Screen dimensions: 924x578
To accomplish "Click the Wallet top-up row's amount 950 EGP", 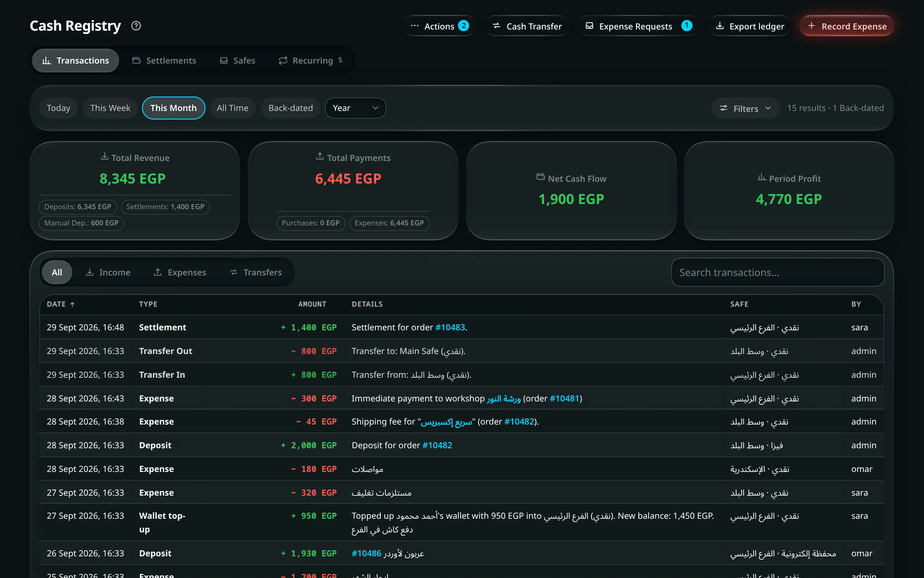I will [314, 516].
